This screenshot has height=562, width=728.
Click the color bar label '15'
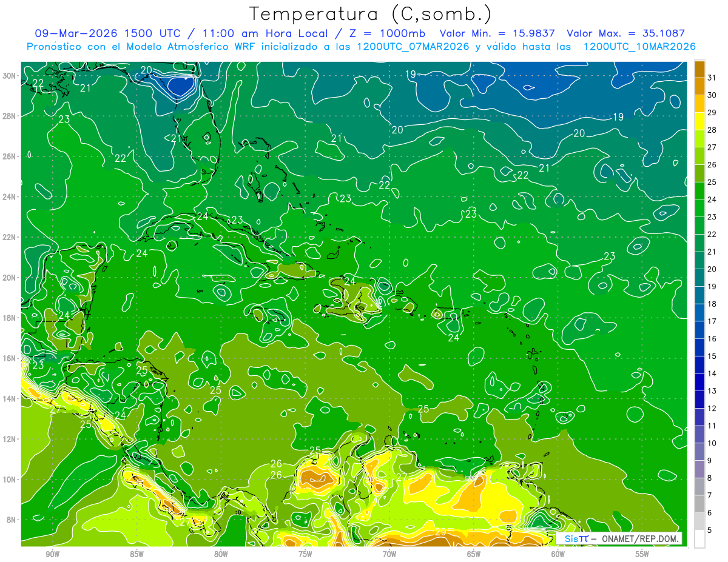click(712, 356)
